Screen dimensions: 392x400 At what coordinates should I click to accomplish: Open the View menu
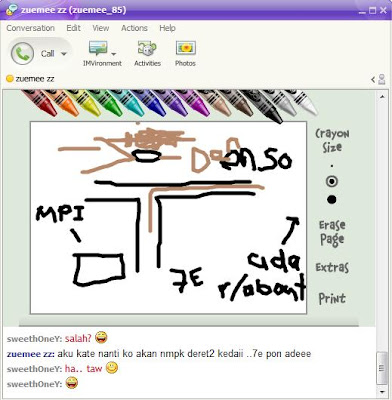click(x=100, y=28)
